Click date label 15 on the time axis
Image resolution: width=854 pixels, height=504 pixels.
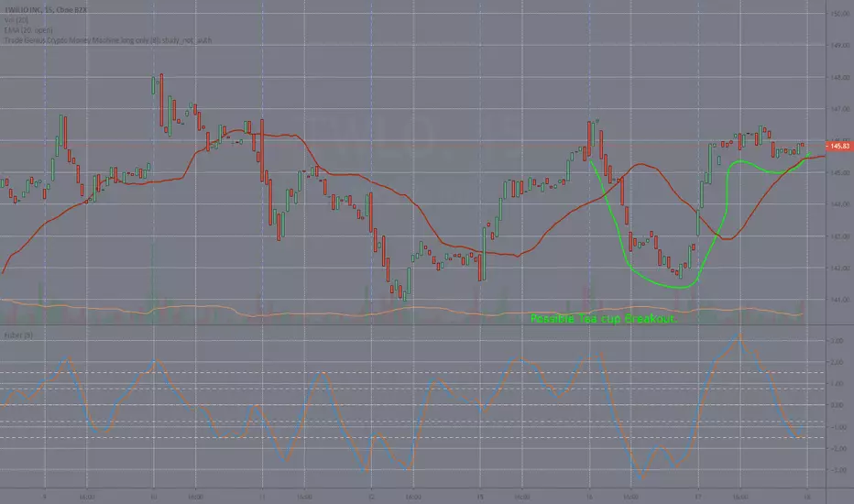click(480, 497)
